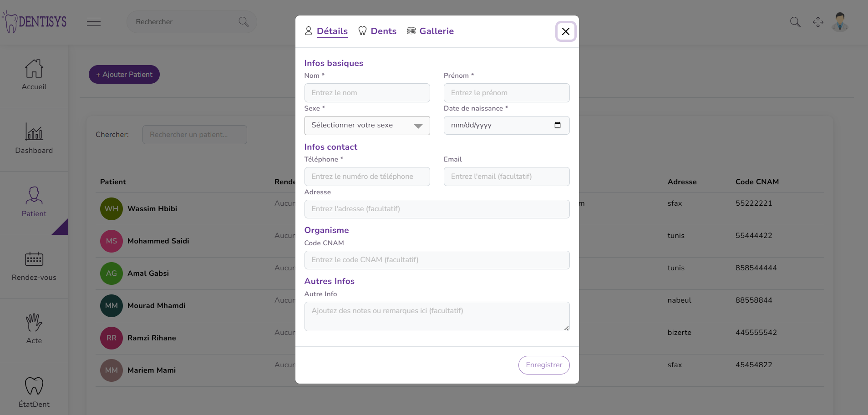Open the date of birth calendar picker

pyautogui.click(x=558, y=125)
